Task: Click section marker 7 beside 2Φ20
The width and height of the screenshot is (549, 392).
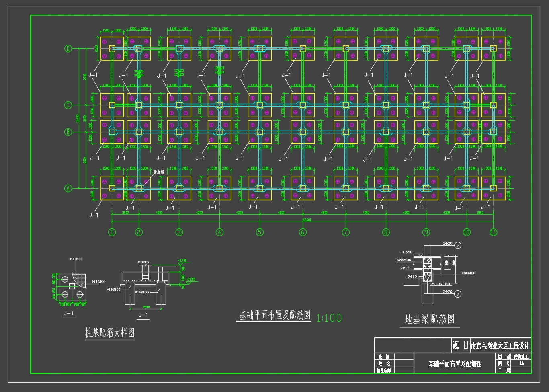Action: 457,245
